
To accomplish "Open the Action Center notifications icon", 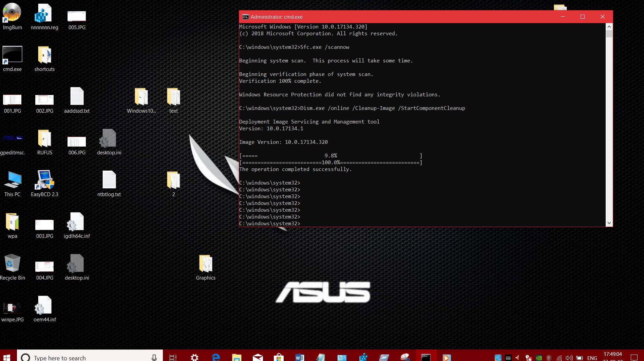I will pyautogui.click(x=633, y=357).
